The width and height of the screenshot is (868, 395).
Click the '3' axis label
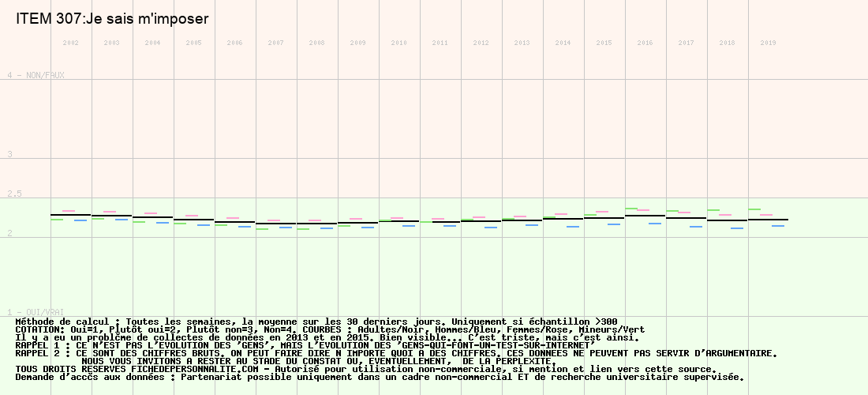tap(9, 154)
